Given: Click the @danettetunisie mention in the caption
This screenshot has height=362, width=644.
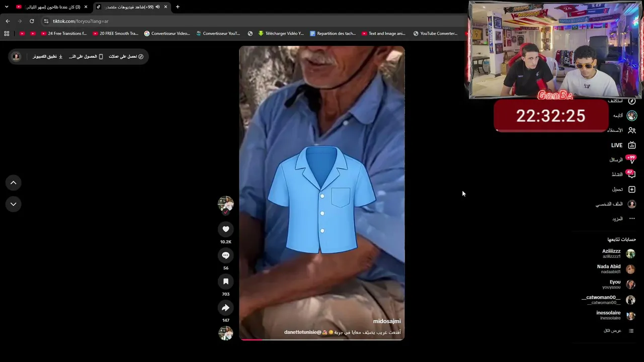Looking at the screenshot, I should click(303, 332).
